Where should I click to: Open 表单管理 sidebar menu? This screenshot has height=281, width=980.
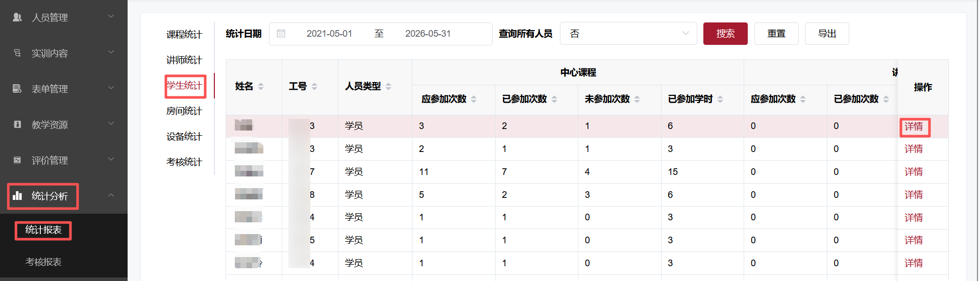[x=64, y=89]
